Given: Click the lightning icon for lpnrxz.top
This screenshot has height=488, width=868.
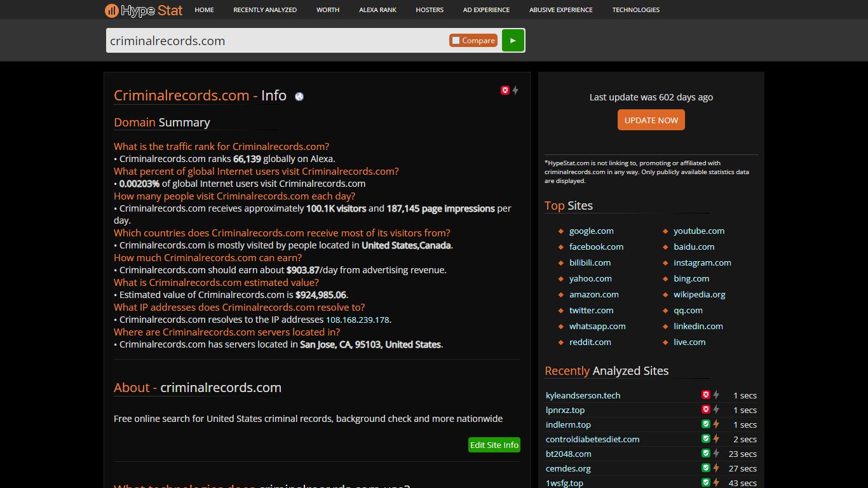Looking at the screenshot, I should 716,409.
